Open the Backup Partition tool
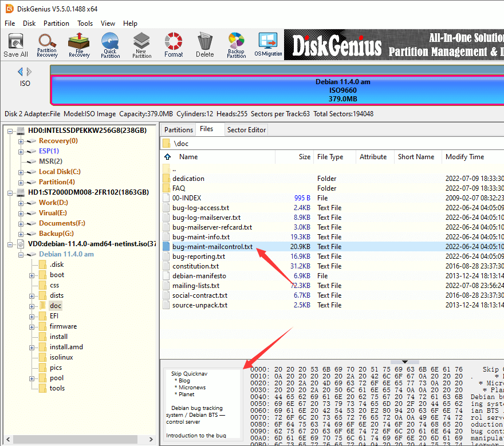Image resolution: width=504 pixels, height=446 pixels. (x=236, y=45)
